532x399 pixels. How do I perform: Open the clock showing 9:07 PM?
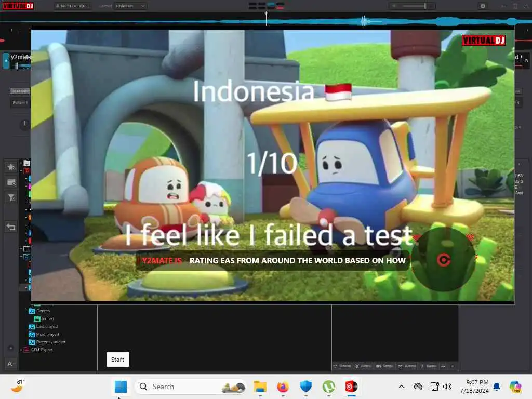click(474, 387)
